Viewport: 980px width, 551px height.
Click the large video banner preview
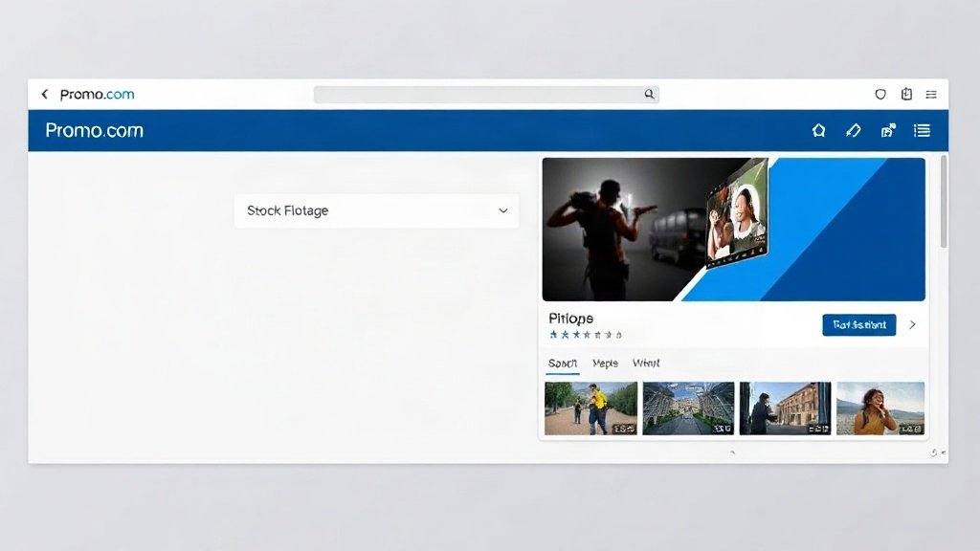[x=734, y=230]
